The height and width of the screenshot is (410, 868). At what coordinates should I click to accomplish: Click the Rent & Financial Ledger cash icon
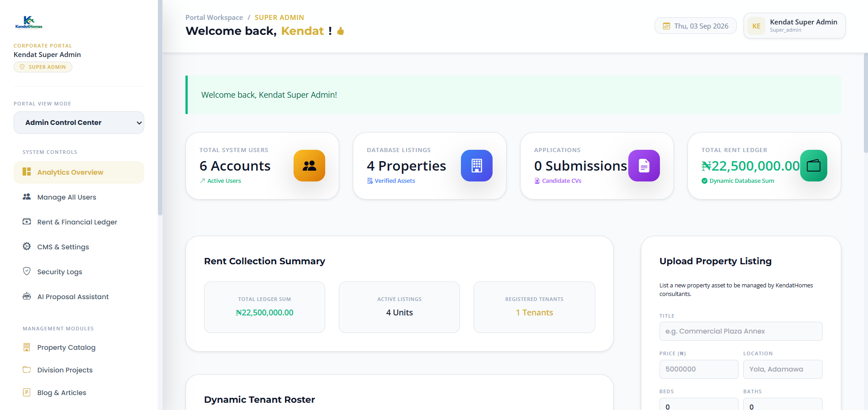(x=27, y=222)
